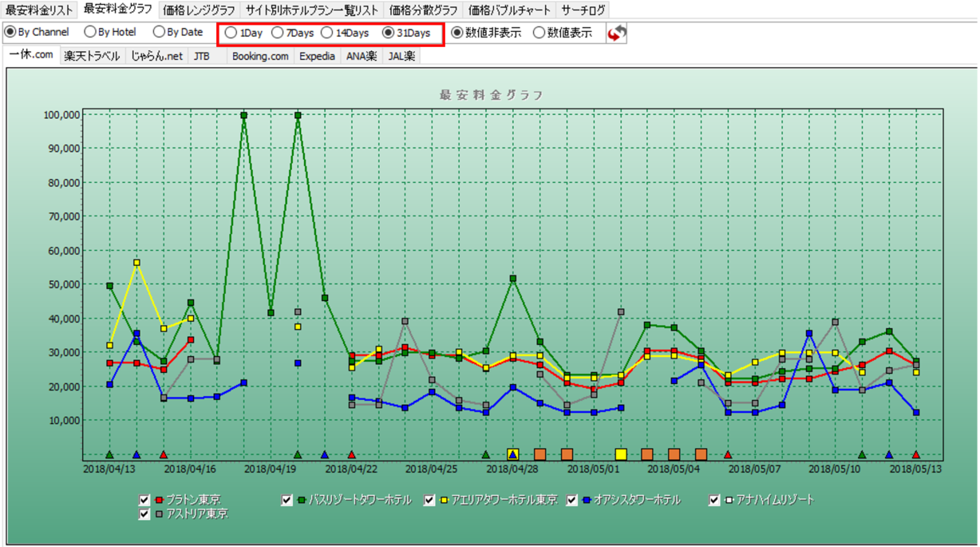Enable 数値表示 to show values
The height and width of the screenshot is (547, 980).
pyautogui.click(x=539, y=33)
